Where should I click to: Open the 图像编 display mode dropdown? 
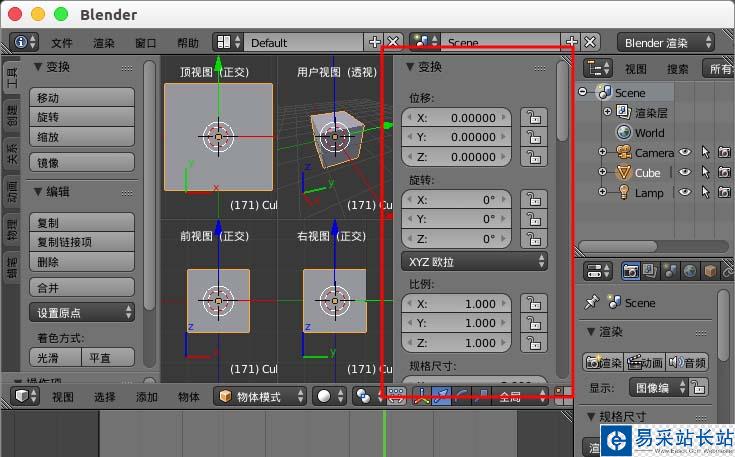coord(658,387)
